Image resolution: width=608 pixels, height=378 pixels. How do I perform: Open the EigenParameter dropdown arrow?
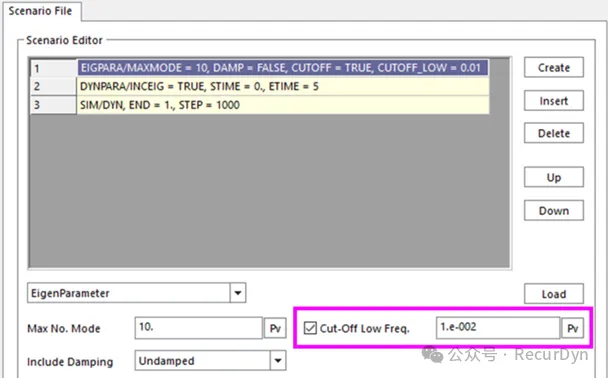coord(238,293)
